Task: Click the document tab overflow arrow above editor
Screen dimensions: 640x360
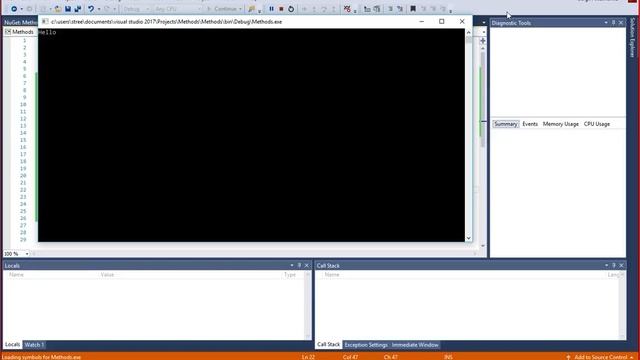Action: tap(484, 22)
